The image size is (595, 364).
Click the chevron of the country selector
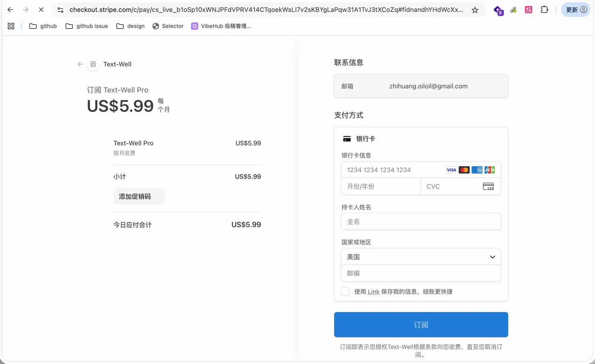(492, 257)
